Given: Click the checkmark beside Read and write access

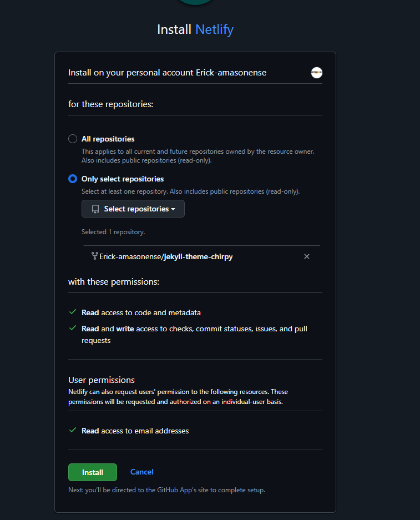Looking at the screenshot, I should tap(72, 329).
